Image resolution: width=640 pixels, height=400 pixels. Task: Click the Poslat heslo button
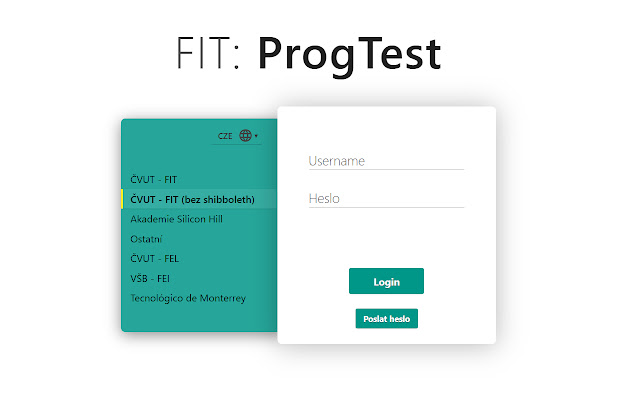tap(386, 319)
